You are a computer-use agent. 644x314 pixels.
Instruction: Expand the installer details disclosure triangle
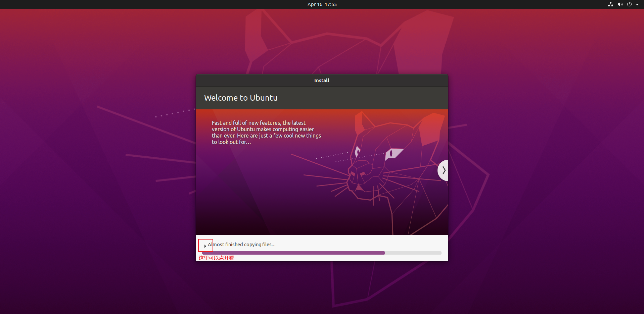(205, 246)
